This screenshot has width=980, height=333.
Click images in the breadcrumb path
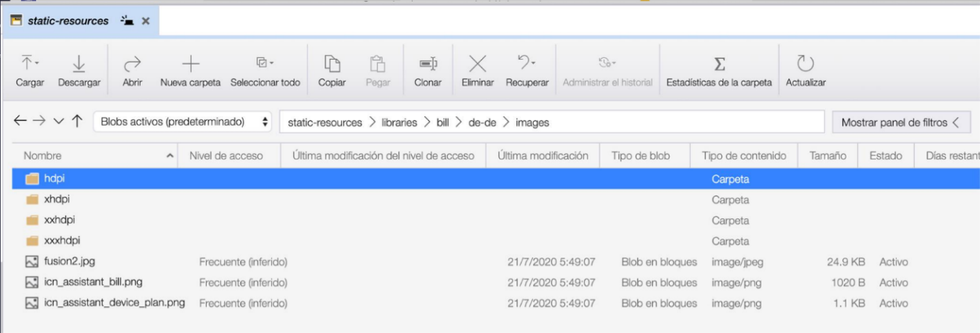pyautogui.click(x=531, y=123)
